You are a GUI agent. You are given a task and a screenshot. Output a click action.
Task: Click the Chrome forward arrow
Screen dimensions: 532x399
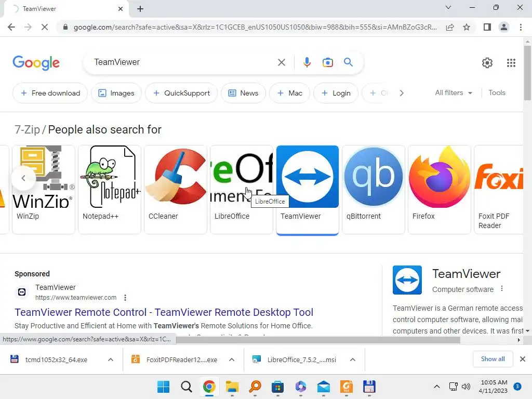[x=28, y=27]
